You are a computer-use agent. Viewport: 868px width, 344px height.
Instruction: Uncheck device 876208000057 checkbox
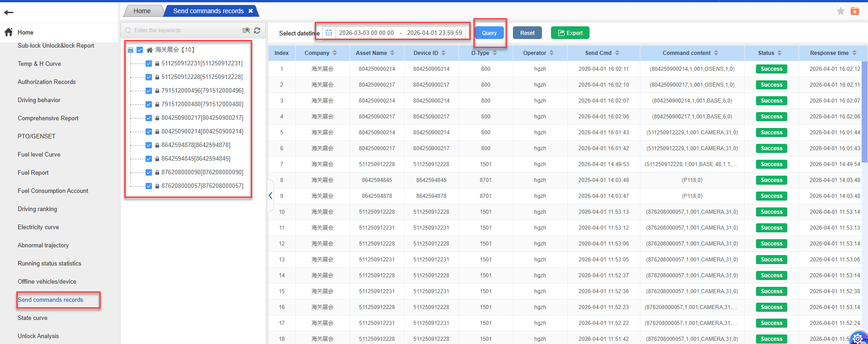pos(149,186)
